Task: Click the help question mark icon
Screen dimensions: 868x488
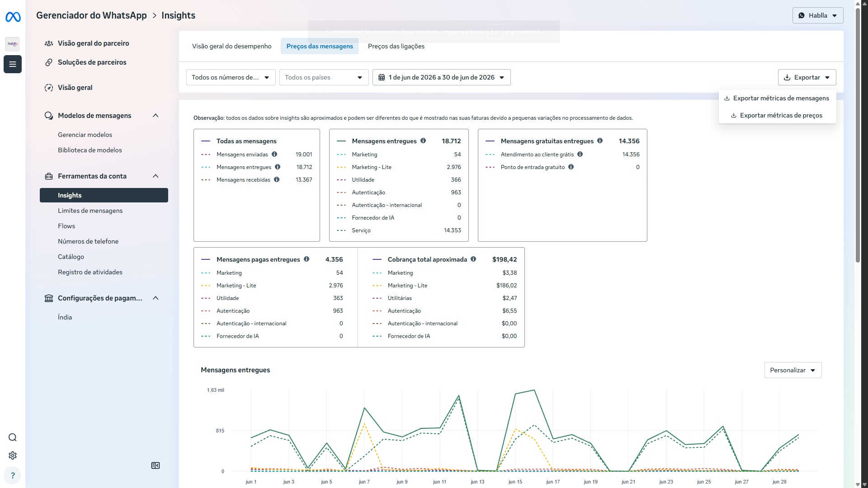Action: point(13,475)
